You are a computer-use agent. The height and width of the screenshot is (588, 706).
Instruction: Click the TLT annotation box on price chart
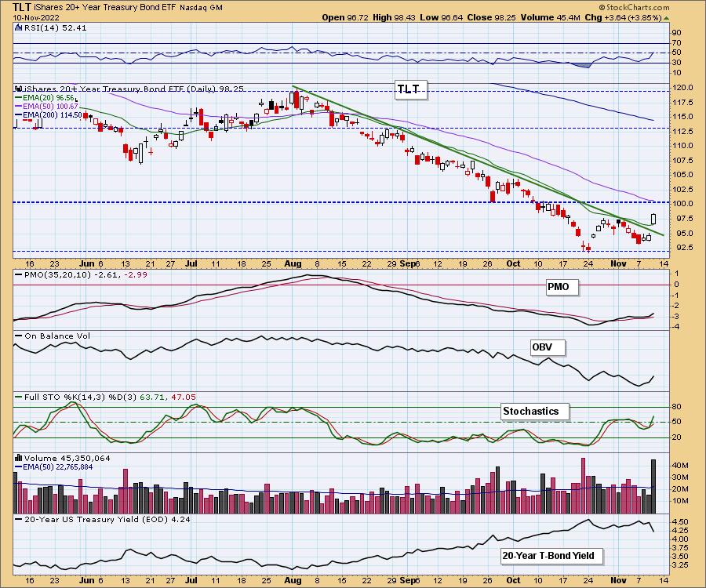click(x=409, y=89)
